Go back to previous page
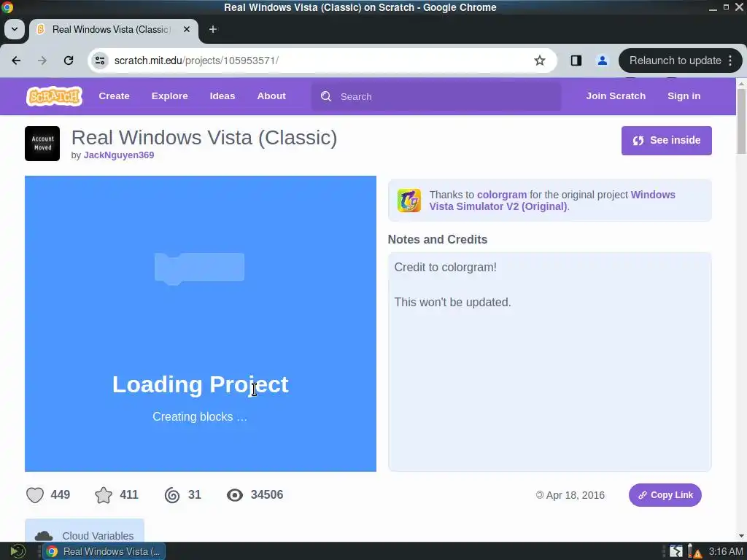Viewport: 747px width, 560px height. click(16, 61)
